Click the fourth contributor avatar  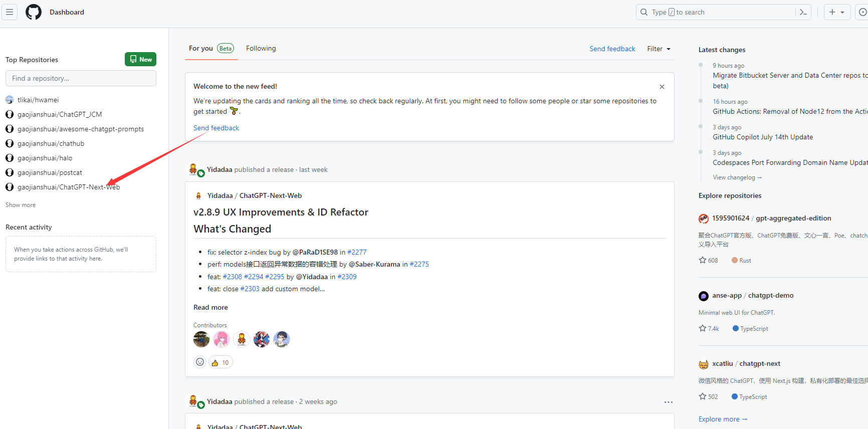262,339
